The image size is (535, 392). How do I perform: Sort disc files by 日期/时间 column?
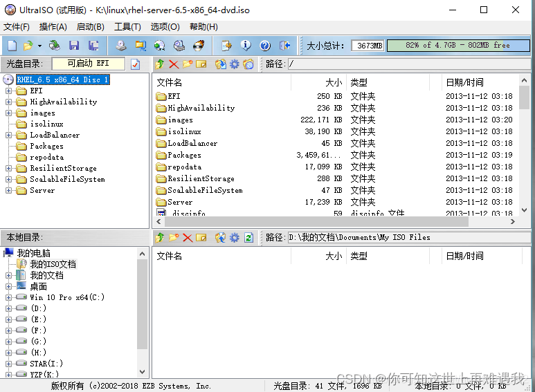click(x=480, y=82)
